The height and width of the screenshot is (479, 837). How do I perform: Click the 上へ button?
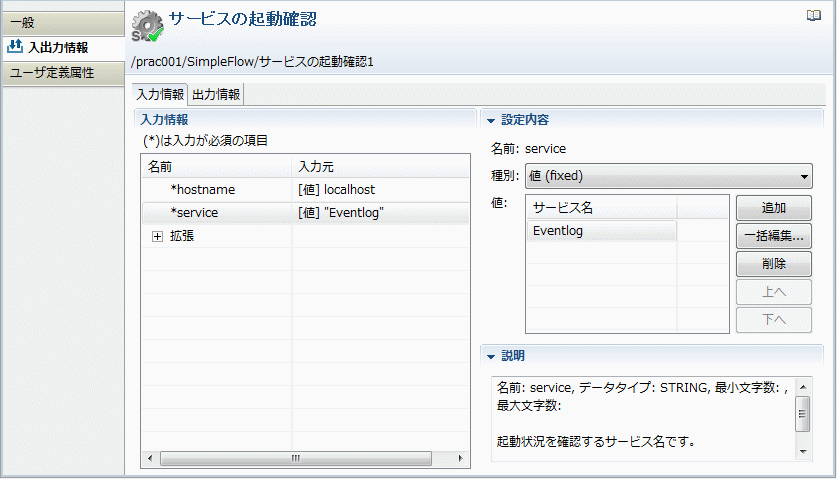[x=773, y=292]
